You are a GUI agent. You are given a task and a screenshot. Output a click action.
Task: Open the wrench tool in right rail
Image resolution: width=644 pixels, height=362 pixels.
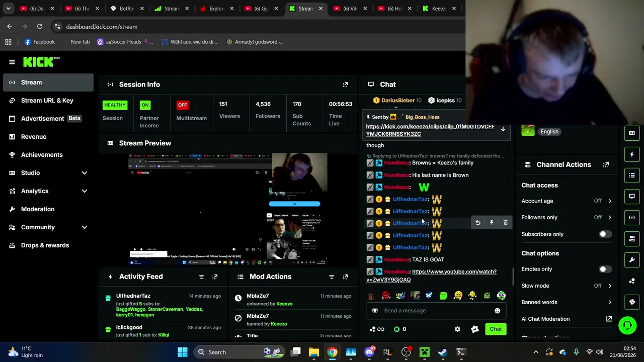pos(632,260)
